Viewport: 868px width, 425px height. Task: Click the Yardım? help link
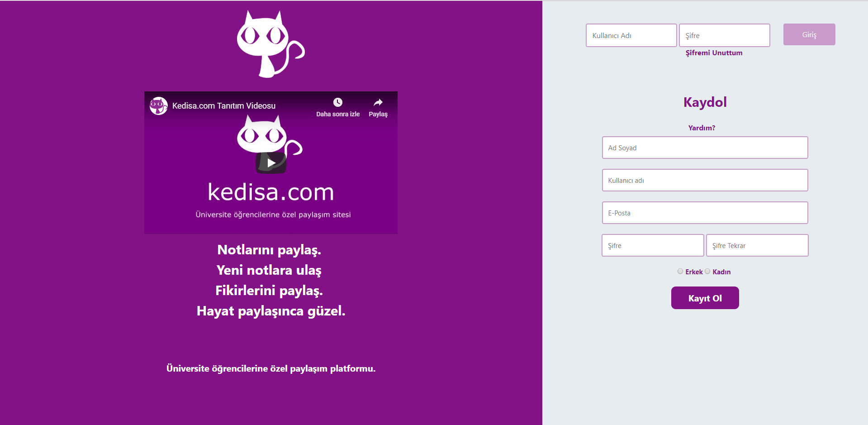(702, 128)
